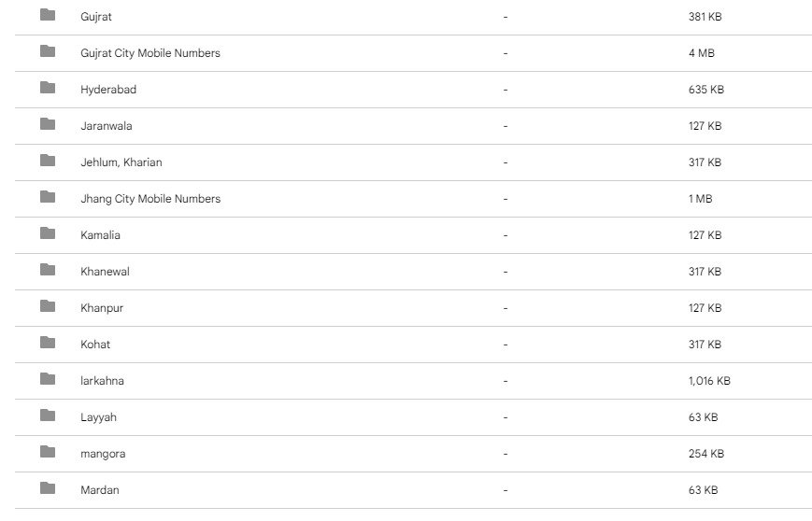This screenshot has width=812, height=521.
Task: Click the 635 KB size for Hyderabad
Action: click(x=705, y=90)
